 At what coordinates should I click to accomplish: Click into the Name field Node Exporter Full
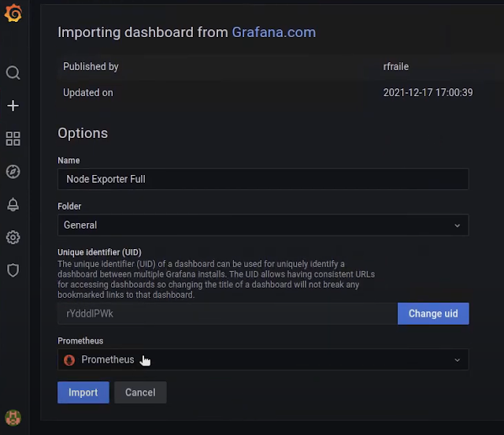point(263,179)
